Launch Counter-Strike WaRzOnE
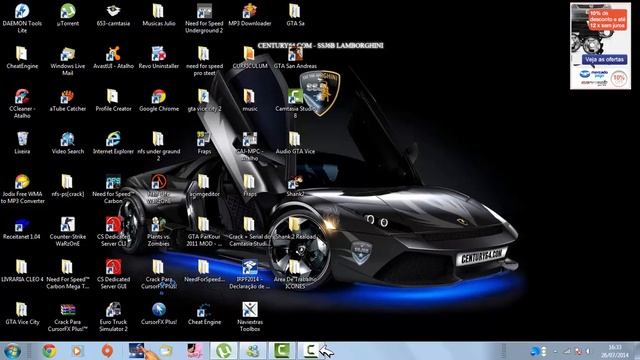 (x=68, y=231)
